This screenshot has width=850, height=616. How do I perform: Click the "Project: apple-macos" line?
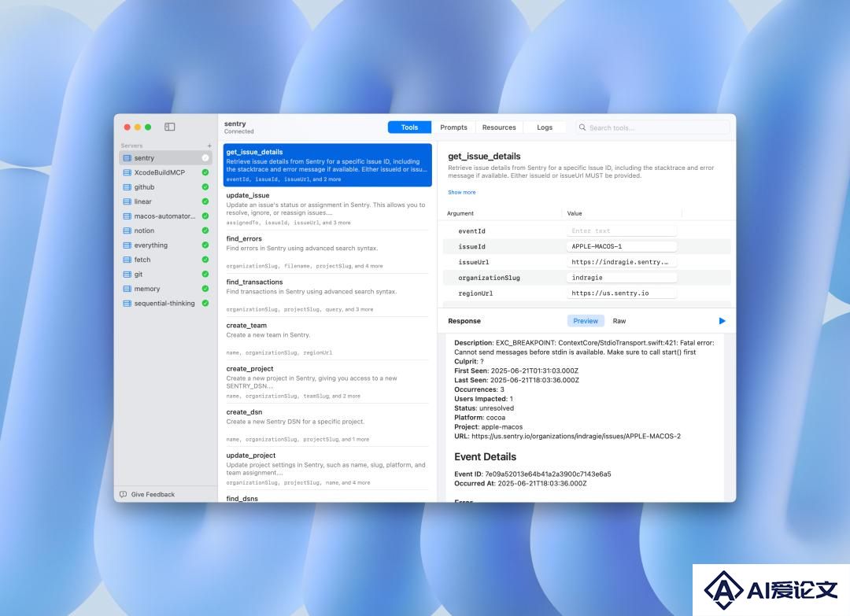(489, 427)
